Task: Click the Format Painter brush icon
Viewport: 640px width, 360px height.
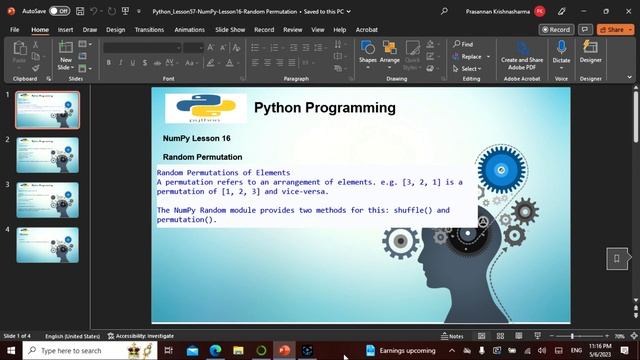Action: pyautogui.click(x=36, y=68)
